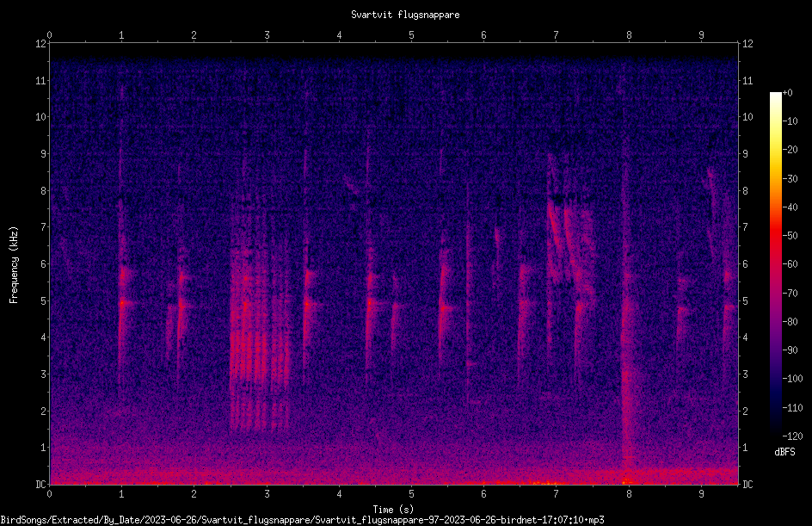The image size is (812, 526).
Task: Click the 'Frequency (kHz)' axis label
Action: pos(14,265)
